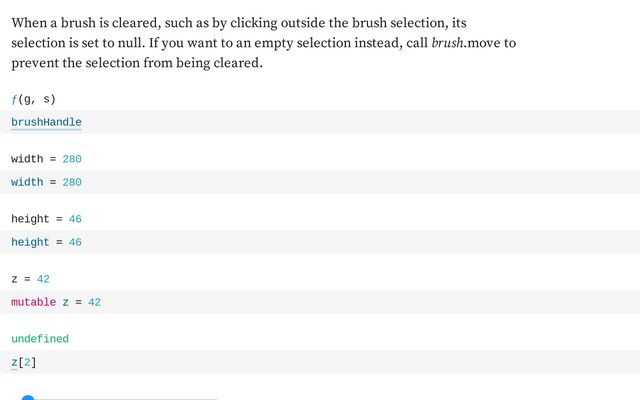The width and height of the screenshot is (640, 400).
Task: Click the 46 value in height output
Action: 76,219
